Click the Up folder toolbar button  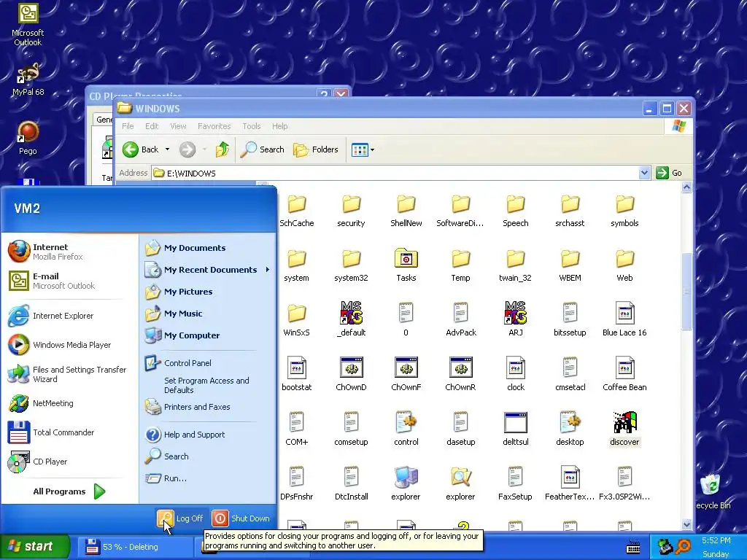tap(222, 149)
